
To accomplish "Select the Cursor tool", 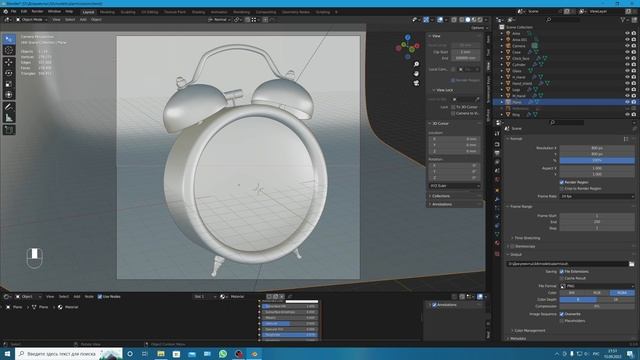I will pyautogui.click(x=9, y=50).
